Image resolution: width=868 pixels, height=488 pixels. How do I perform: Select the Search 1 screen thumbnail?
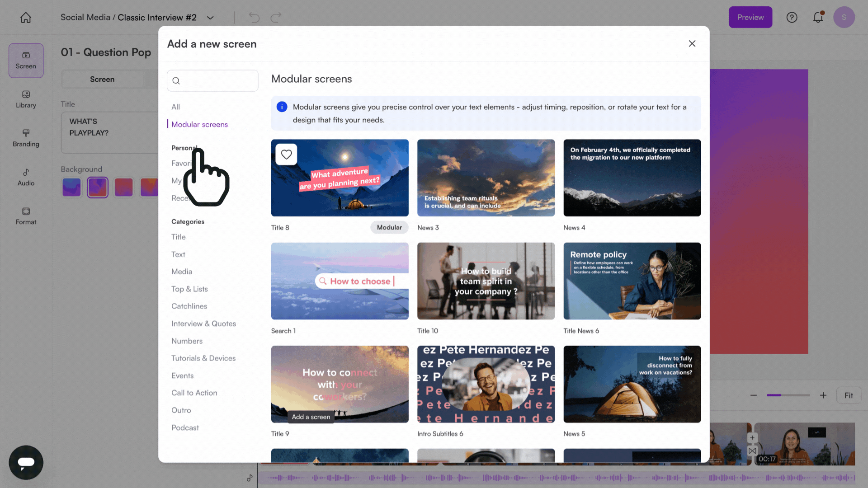[x=340, y=281]
